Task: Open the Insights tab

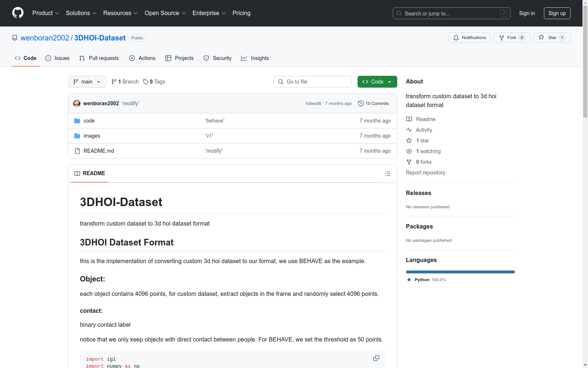Action: [x=255, y=58]
